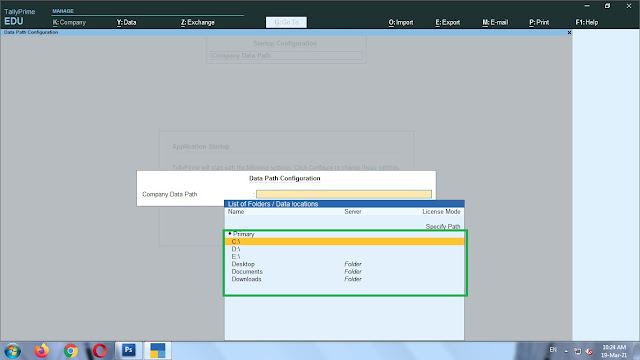The image size is (640, 360).
Task: Click the network tray icon
Action: (577, 351)
